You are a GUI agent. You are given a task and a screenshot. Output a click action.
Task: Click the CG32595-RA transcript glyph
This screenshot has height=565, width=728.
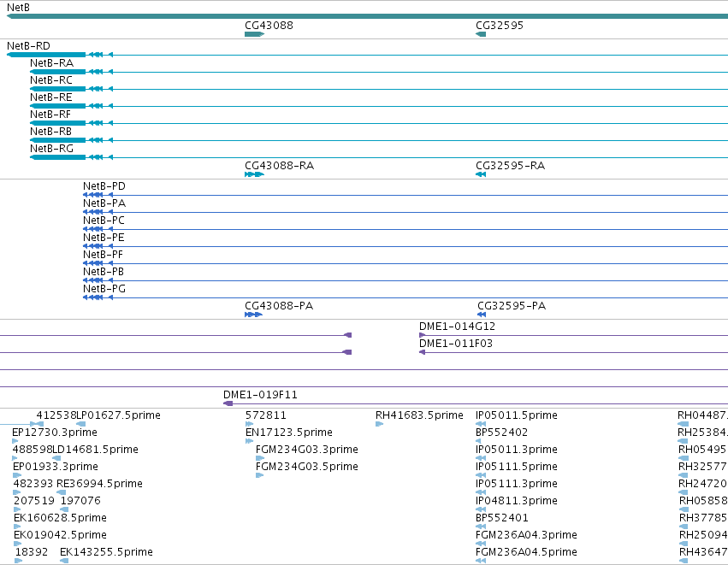click(481, 174)
